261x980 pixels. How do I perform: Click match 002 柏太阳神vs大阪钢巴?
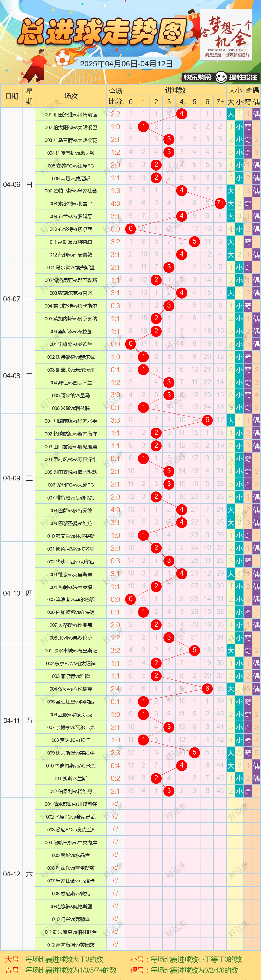pyautogui.click(x=71, y=127)
